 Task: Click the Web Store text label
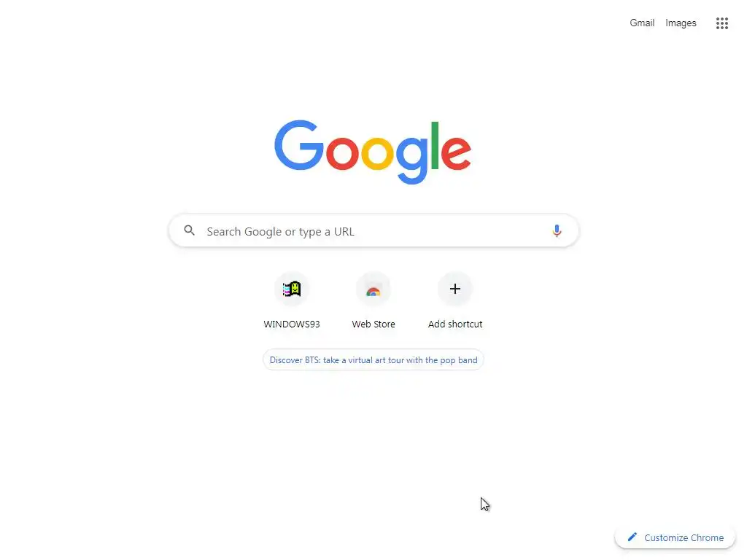point(373,324)
